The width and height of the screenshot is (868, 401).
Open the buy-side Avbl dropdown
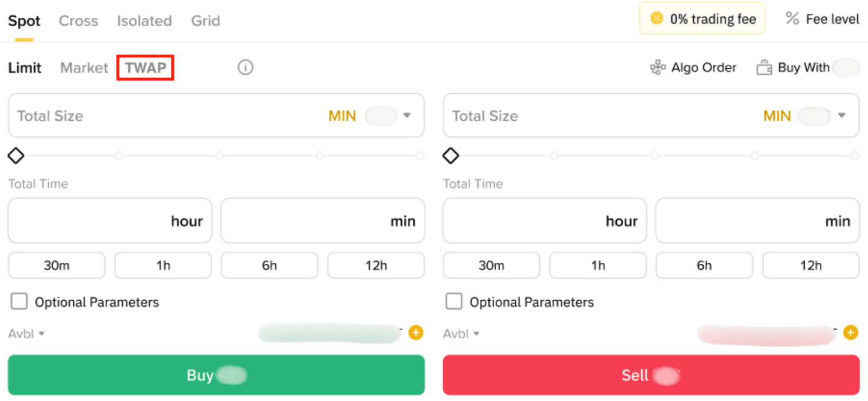(x=26, y=334)
